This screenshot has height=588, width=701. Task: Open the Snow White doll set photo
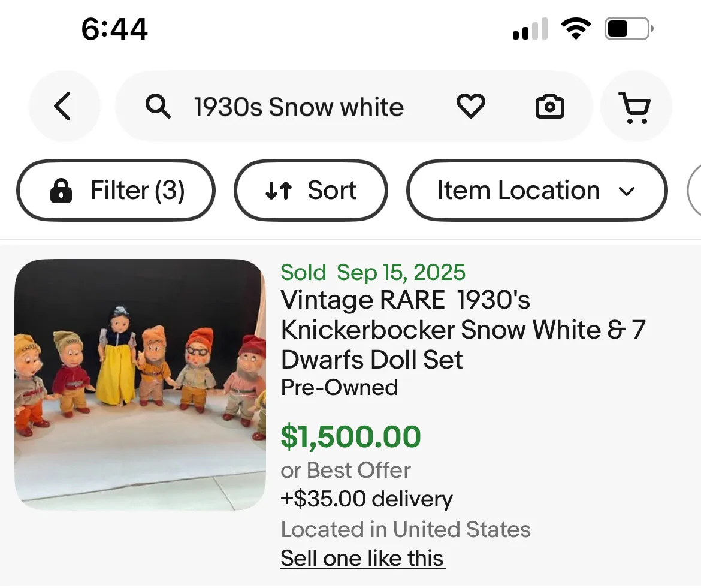[x=140, y=384]
